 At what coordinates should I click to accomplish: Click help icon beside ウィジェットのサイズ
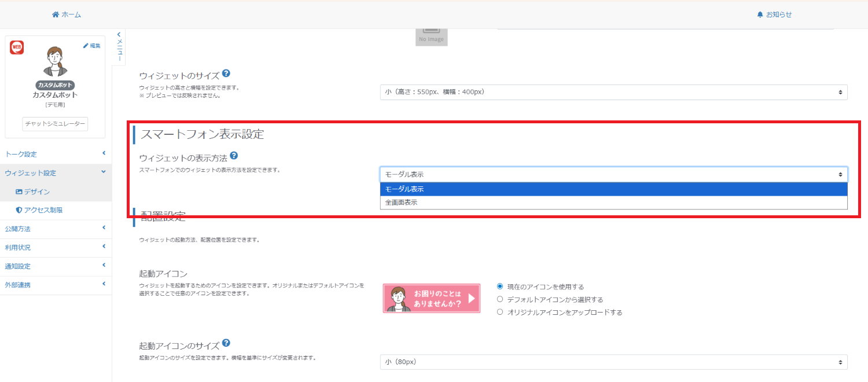(226, 74)
